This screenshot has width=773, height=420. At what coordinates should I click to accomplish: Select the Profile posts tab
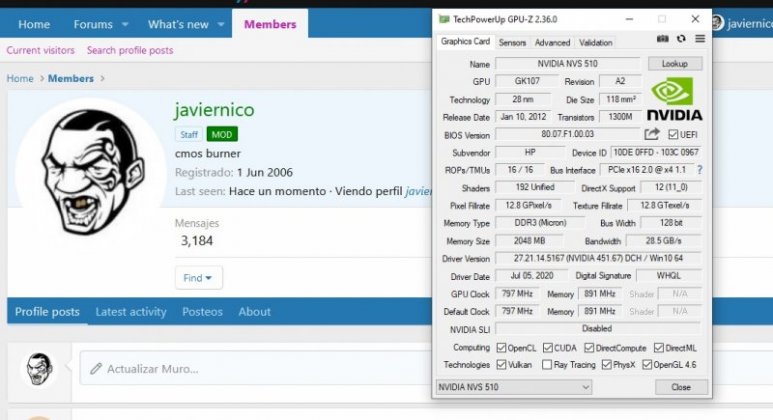47,312
